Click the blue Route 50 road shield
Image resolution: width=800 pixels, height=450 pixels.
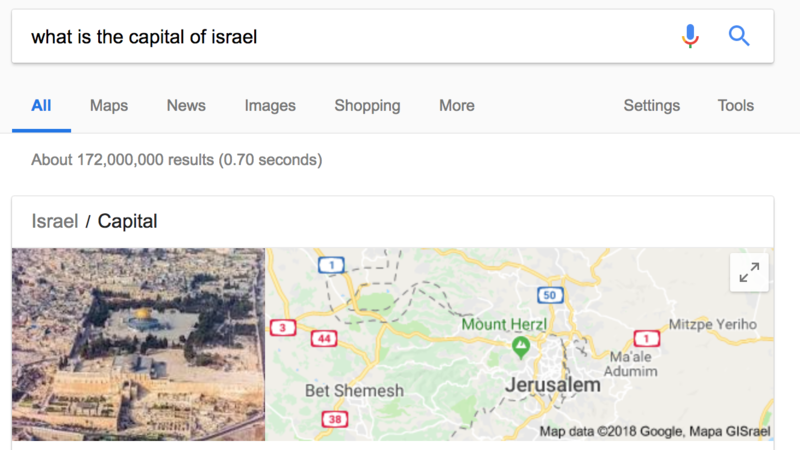pyautogui.click(x=550, y=295)
